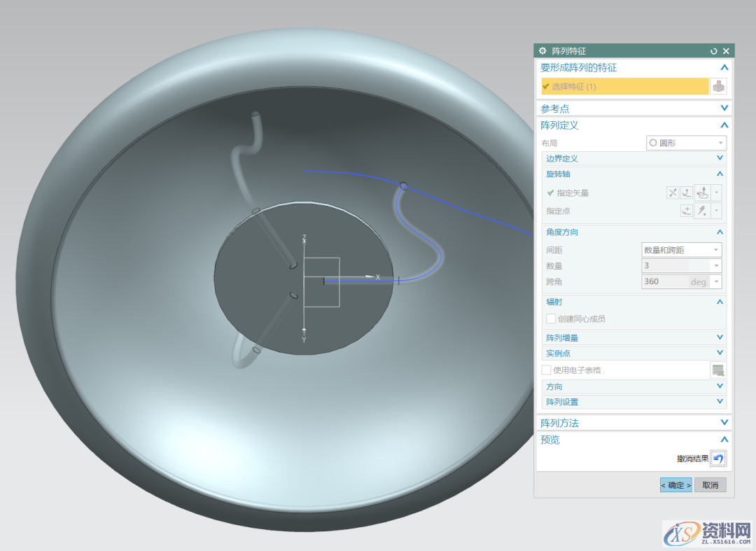756x551 pixels.
Task: Click the spreadsheet icon beside 使用电子表格
Action: tap(718, 370)
